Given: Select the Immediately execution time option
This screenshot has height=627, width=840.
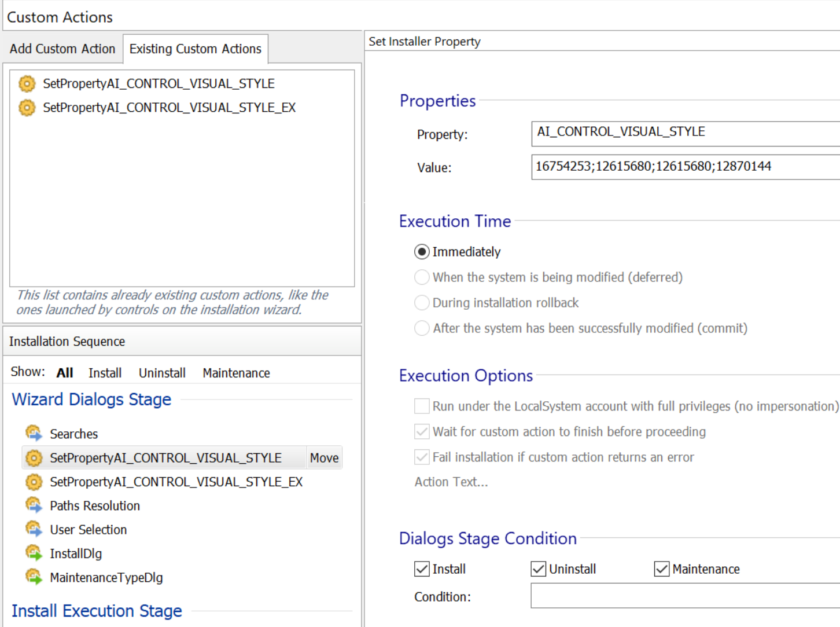Looking at the screenshot, I should (422, 252).
